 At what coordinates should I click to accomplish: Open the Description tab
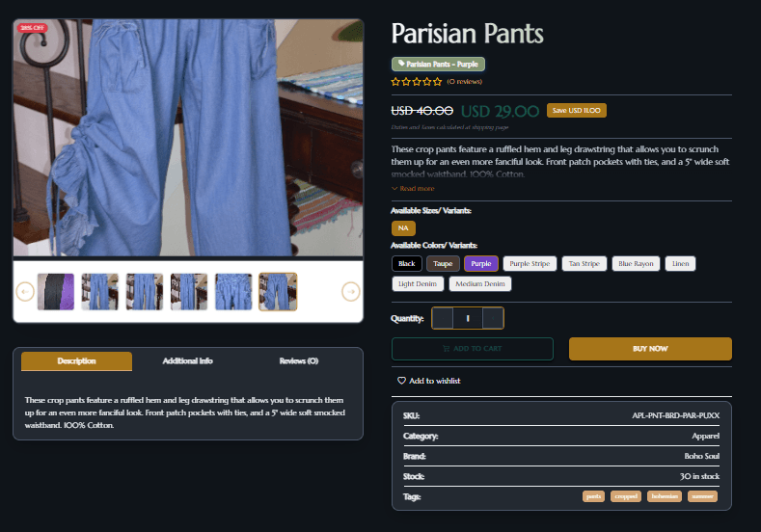77,360
